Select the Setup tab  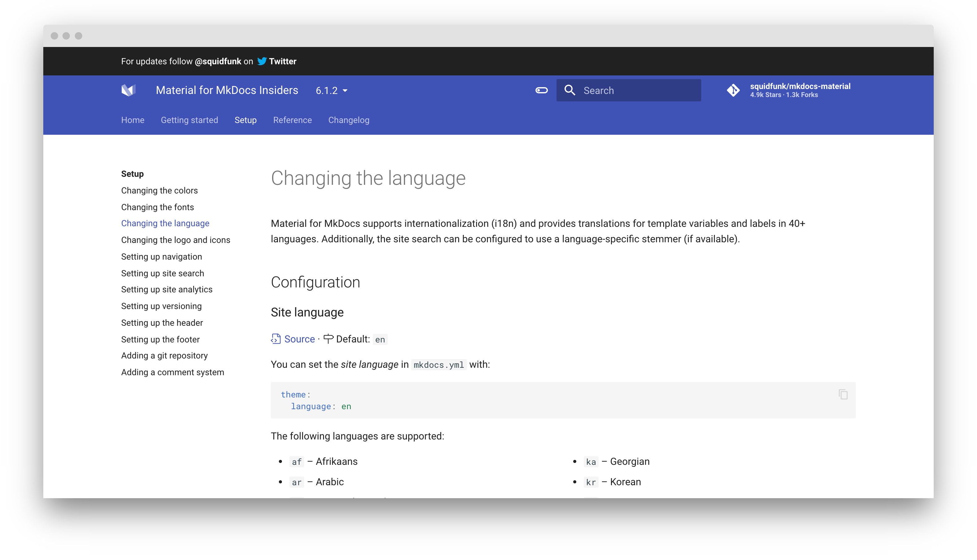tap(245, 120)
